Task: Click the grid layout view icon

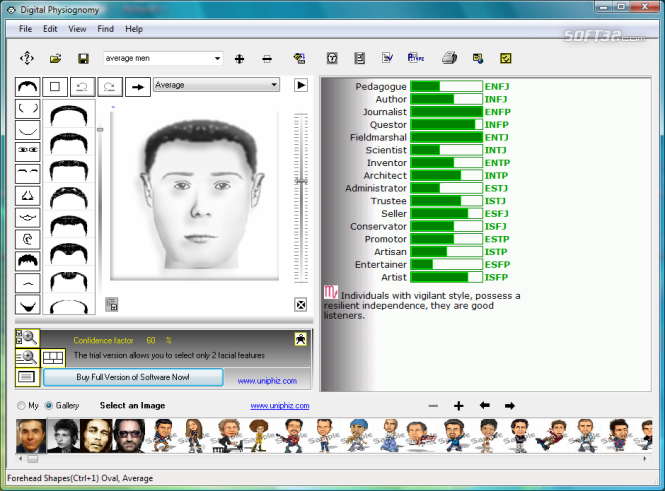Action: (x=53, y=358)
